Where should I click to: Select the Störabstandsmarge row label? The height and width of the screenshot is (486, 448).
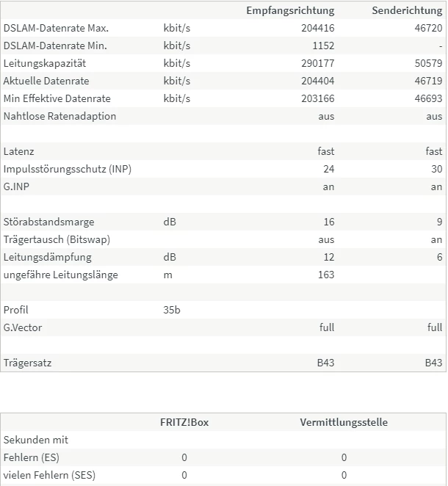(48, 222)
